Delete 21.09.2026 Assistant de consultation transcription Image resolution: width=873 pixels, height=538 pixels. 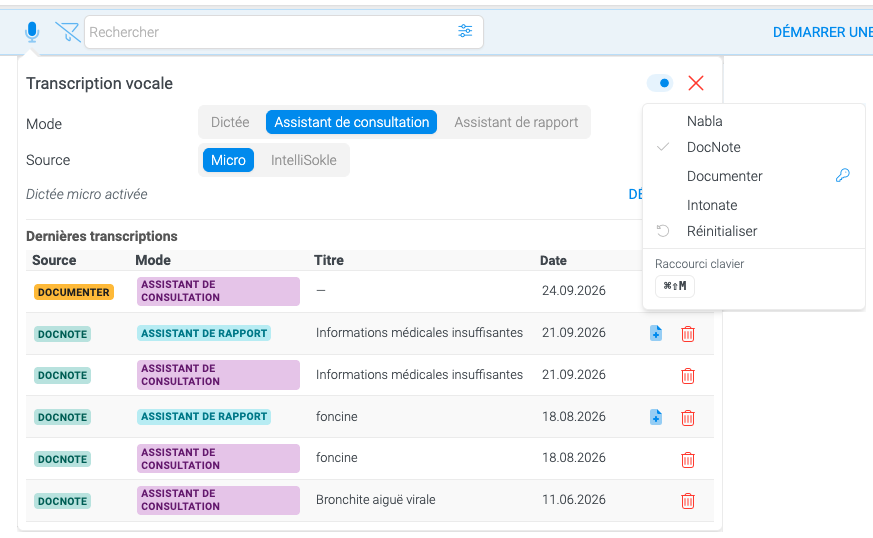tap(688, 376)
